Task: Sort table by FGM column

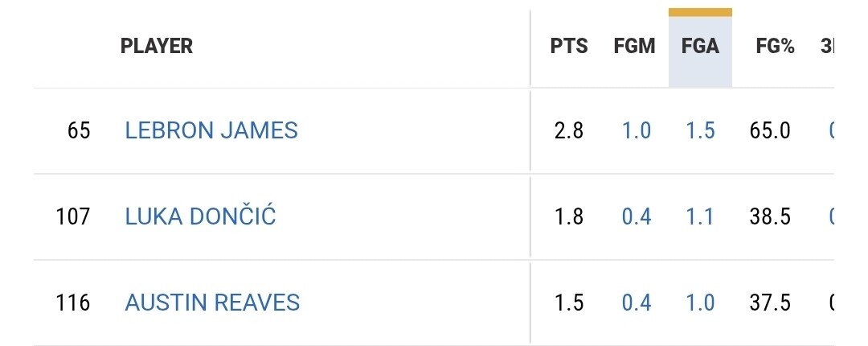Action: (x=634, y=47)
